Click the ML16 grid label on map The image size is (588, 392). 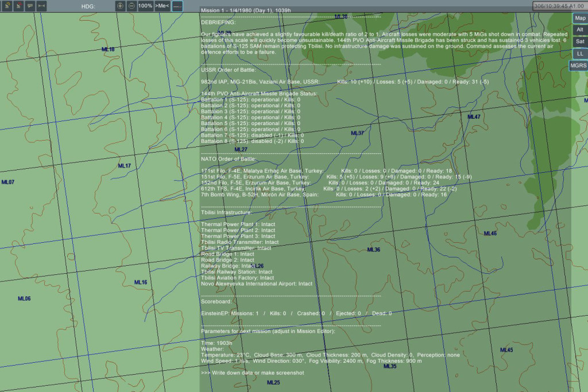[x=141, y=282]
